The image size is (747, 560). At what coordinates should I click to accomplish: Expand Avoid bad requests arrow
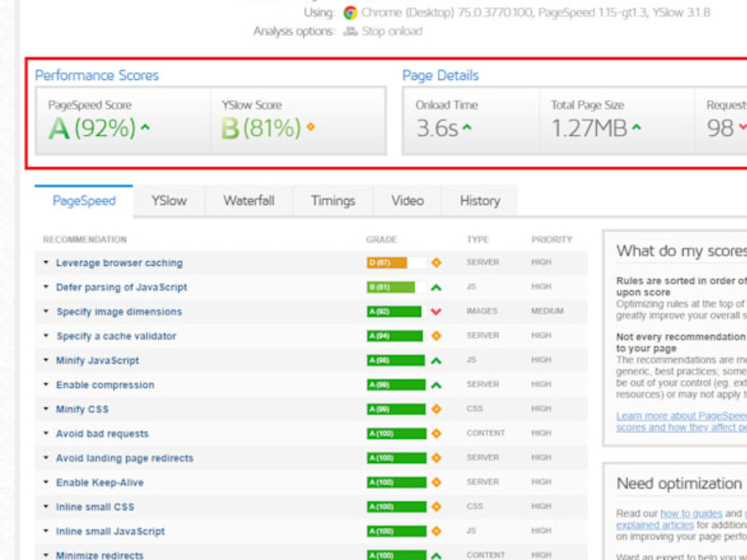point(46,433)
